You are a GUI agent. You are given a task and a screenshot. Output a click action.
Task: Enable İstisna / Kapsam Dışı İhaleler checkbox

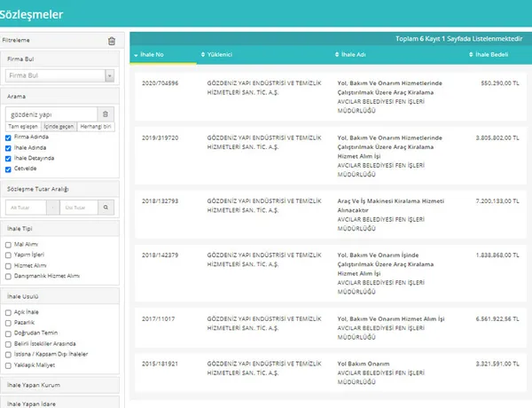pos(8,355)
